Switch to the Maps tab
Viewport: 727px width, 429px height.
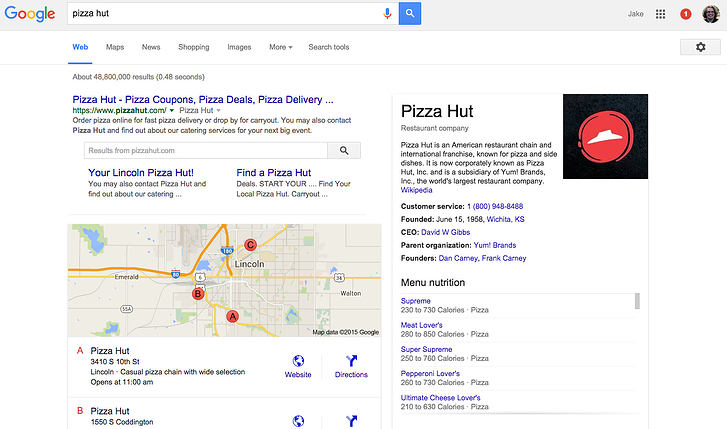pos(115,47)
